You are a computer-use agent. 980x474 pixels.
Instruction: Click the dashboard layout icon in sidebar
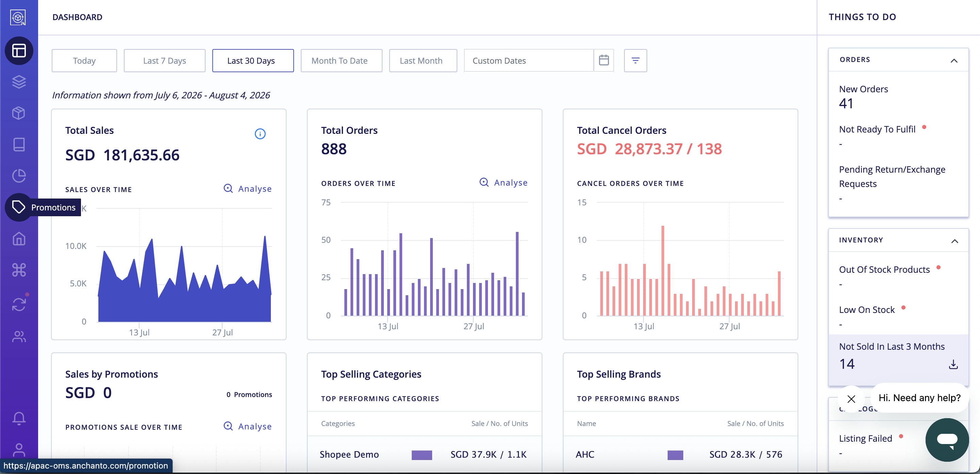(x=19, y=50)
